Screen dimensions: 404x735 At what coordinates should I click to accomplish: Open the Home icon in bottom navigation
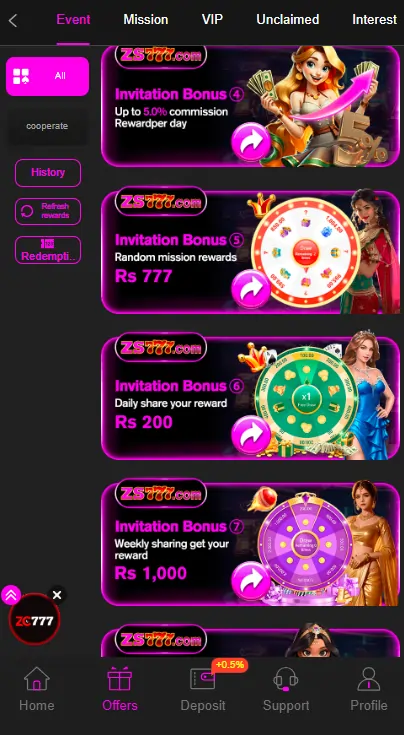pos(37,679)
